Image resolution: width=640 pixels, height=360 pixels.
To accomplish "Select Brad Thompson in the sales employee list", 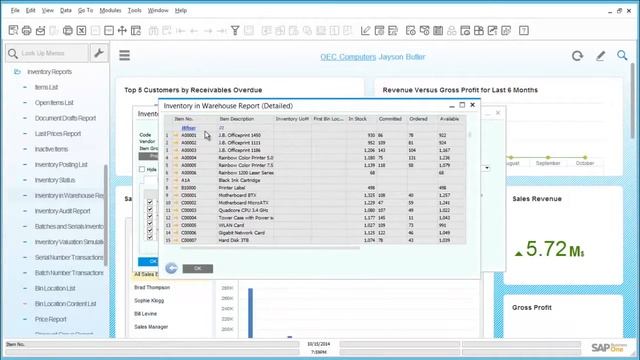I will (x=152, y=287).
